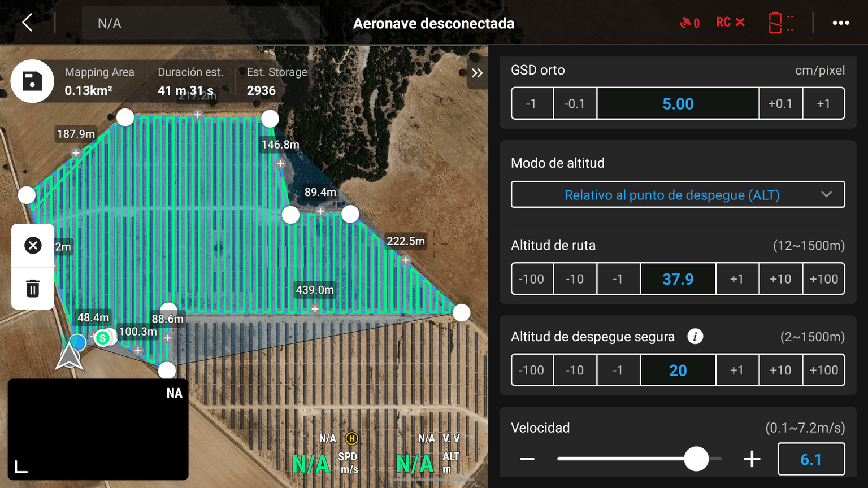Delete the selected waypoint with the trash icon
868x488 pixels.
click(x=33, y=288)
